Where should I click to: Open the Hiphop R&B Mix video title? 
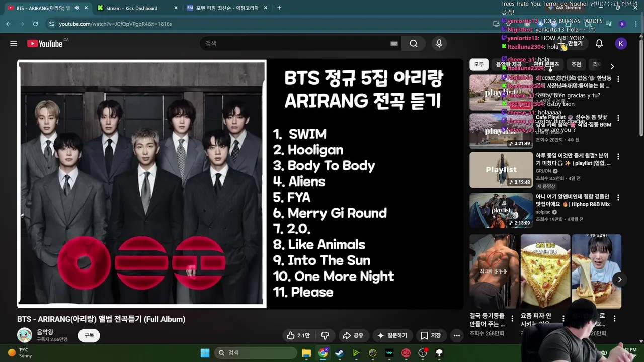coord(573,201)
